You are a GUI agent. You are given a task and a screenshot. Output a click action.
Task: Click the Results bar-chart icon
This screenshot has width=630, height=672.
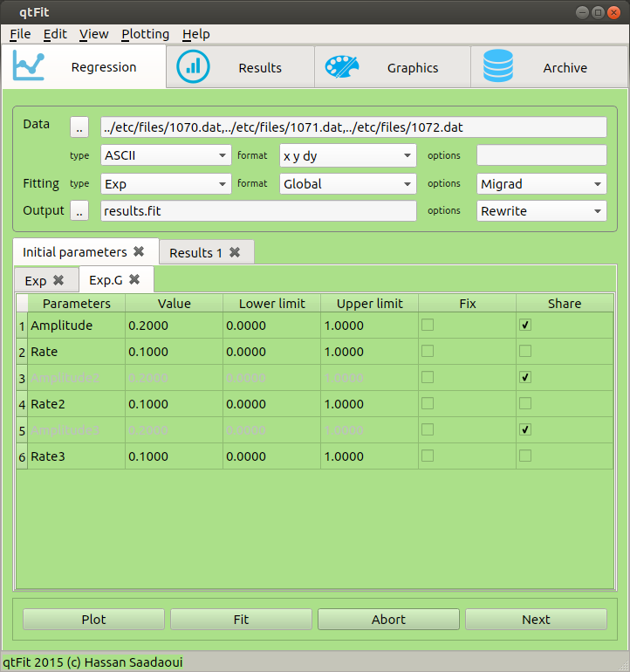point(193,67)
